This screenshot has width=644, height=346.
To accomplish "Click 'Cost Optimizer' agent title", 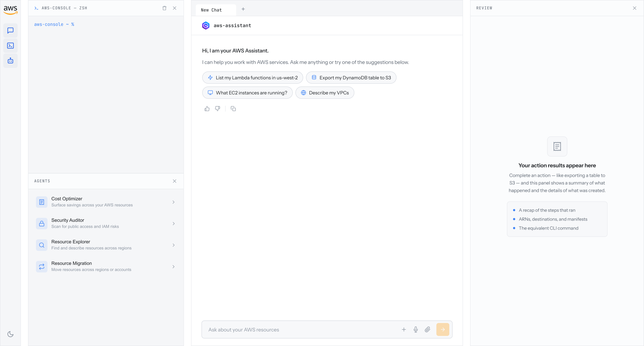I will pyautogui.click(x=67, y=199).
